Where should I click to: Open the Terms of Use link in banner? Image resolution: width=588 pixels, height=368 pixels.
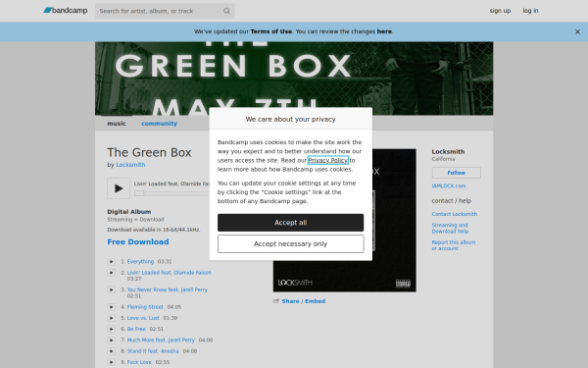click(271, 31)
